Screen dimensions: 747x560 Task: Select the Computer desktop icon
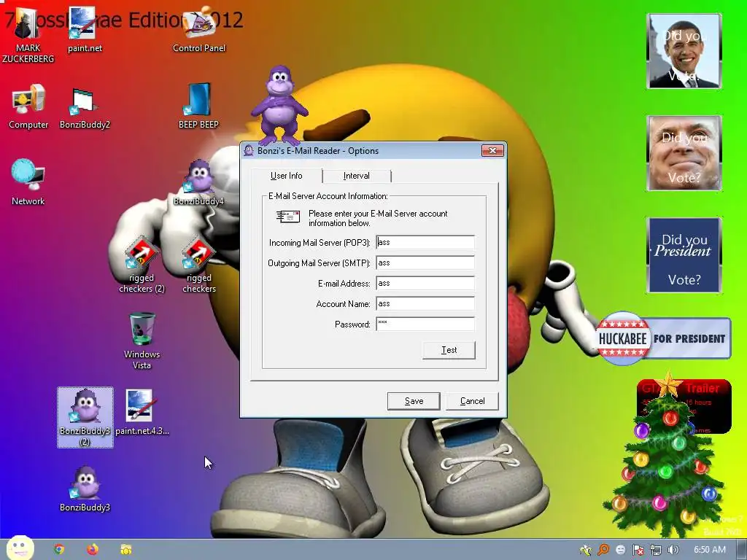28,106
